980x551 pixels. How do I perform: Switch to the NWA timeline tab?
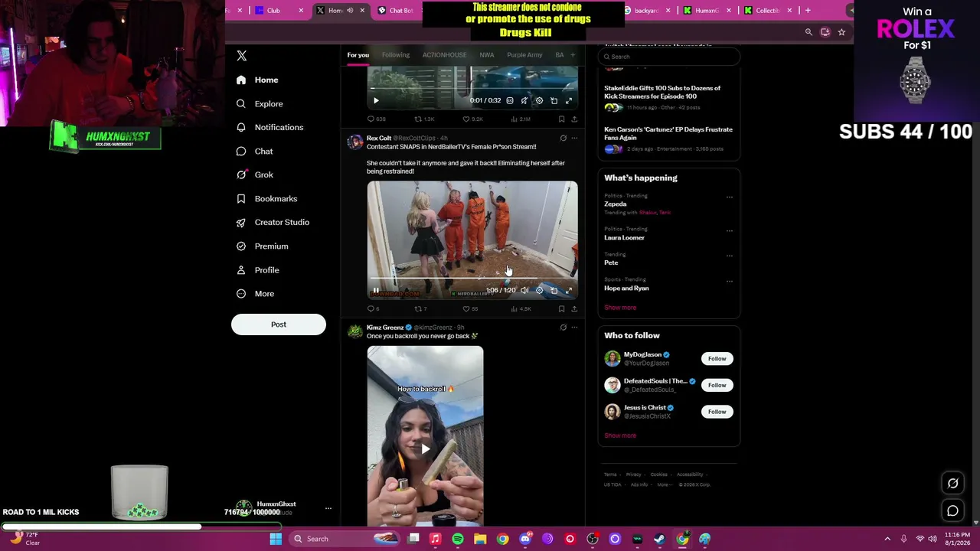coord(486,55)
